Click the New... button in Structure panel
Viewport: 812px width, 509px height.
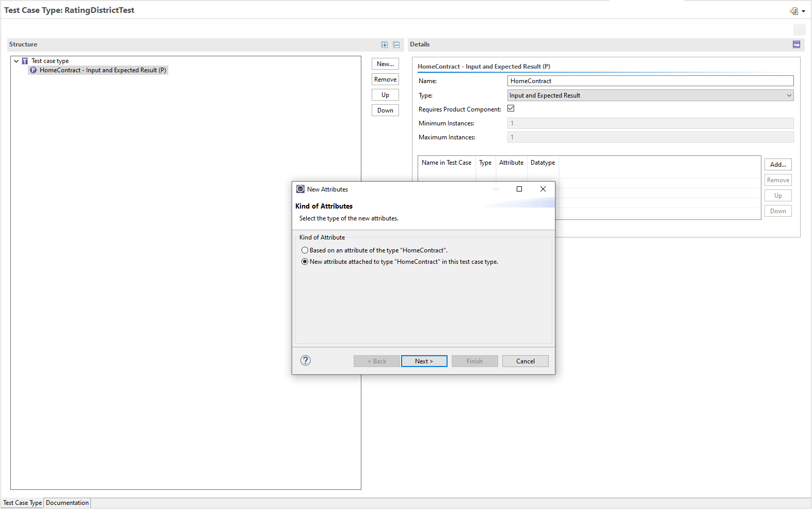pyautogui.click(x=385, y=64)
